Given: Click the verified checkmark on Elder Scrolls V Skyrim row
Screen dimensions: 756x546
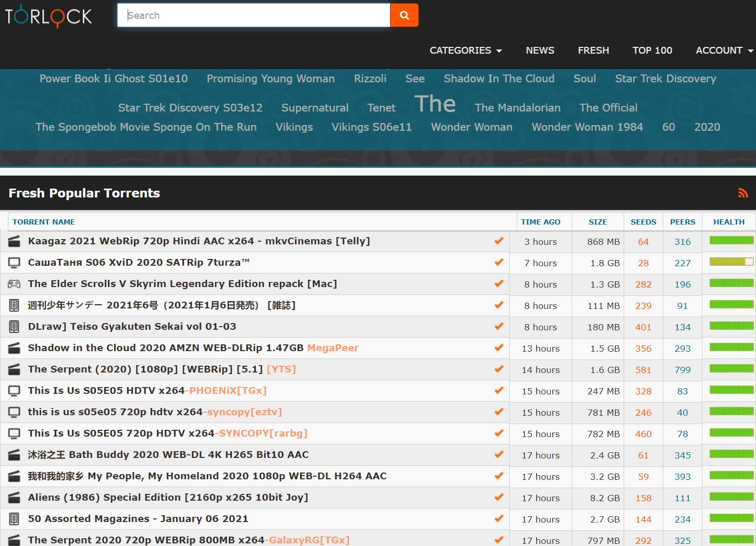Looking at the screenshot, I should coord(499,283).
